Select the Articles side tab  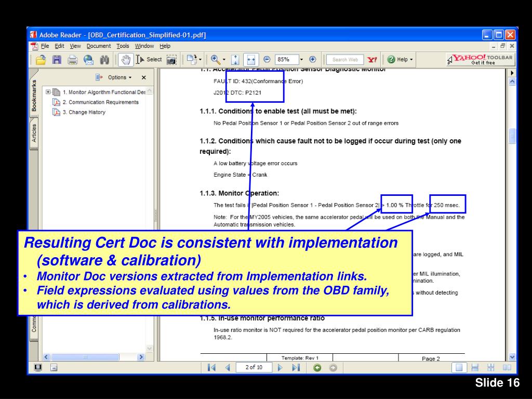click(34, 133)
